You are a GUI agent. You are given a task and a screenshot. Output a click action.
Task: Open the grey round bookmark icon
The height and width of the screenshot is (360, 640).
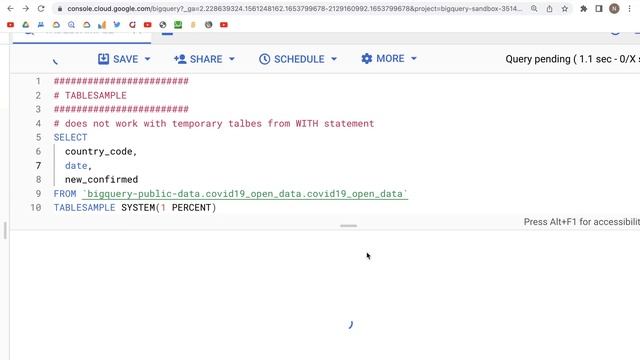coord(209,25)
